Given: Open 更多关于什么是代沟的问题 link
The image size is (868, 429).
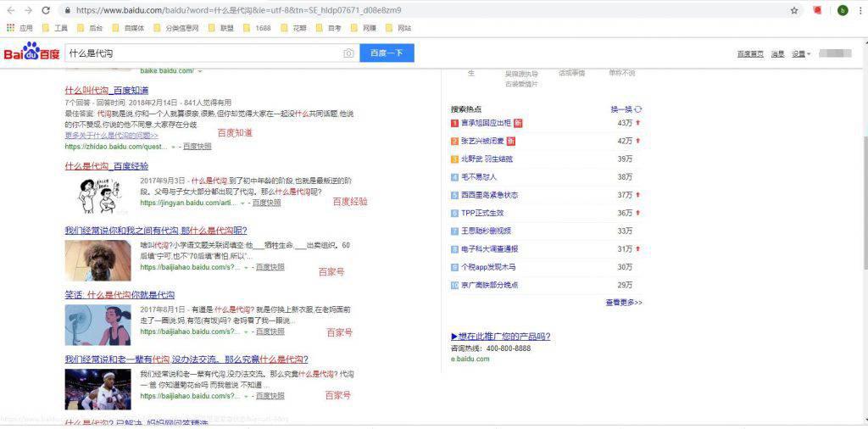Looking at the screenshot, I should (x=111, y=135).
